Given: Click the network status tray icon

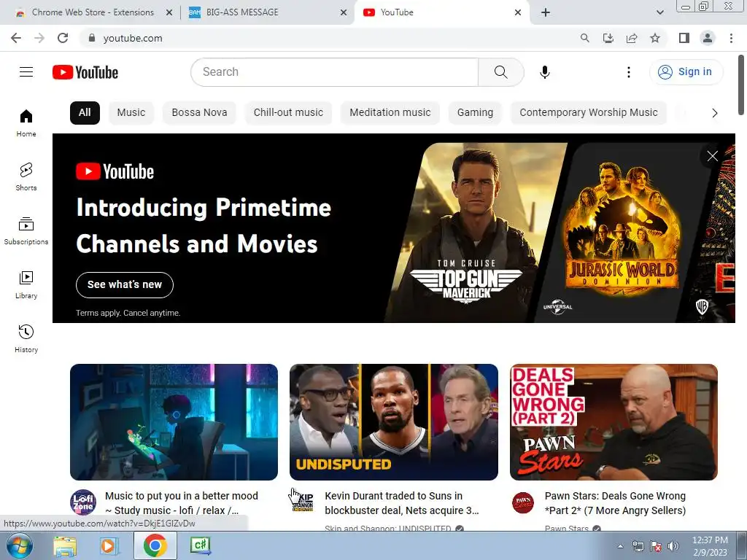Looking at the screenshot, I should click(638, 546).
